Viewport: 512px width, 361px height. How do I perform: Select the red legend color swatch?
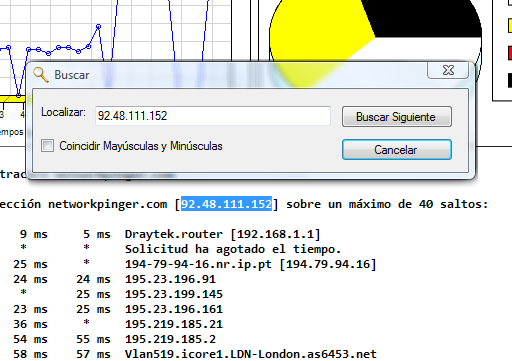[x=510, y=53]
